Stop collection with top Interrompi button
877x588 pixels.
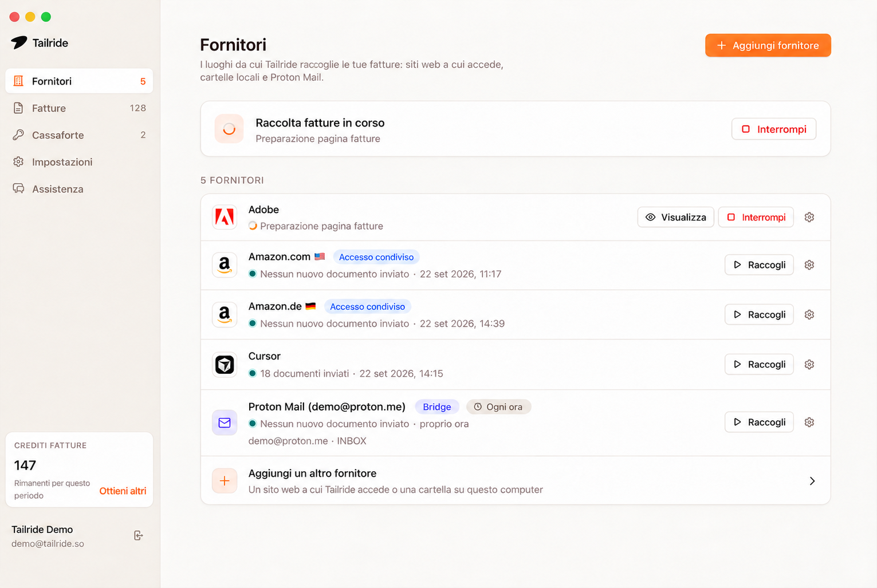tap(773, 129)
